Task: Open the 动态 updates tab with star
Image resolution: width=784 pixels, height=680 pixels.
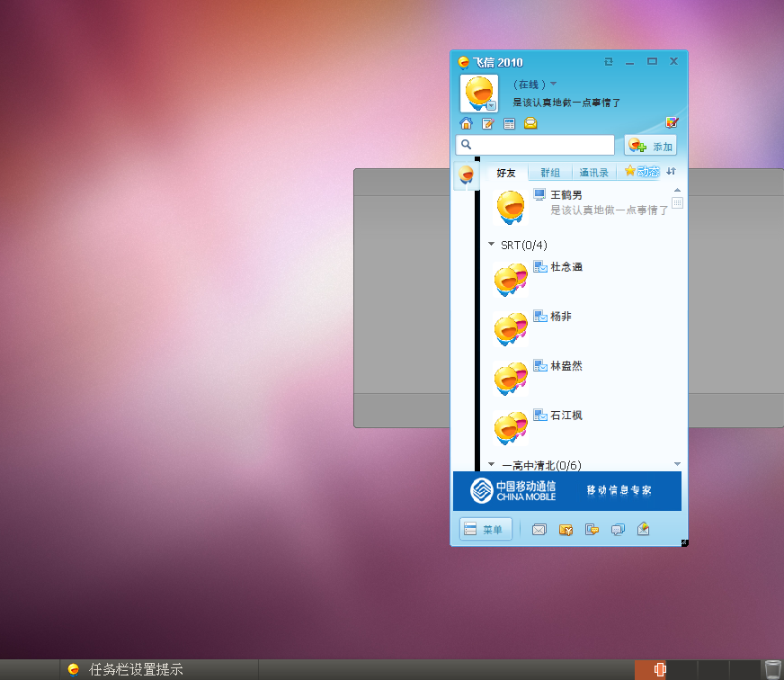Action: pyautogui.click(x=642, y=172)
